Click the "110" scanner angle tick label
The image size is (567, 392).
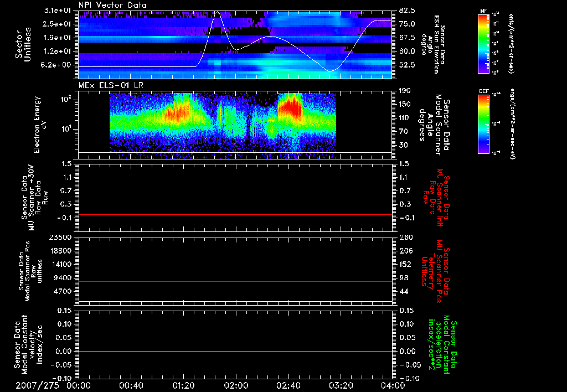405,118
